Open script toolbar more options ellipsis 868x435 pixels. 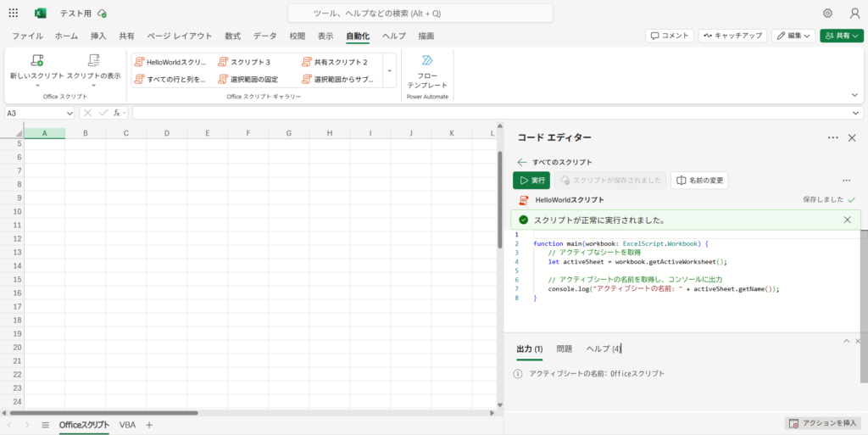pos(846,181)
